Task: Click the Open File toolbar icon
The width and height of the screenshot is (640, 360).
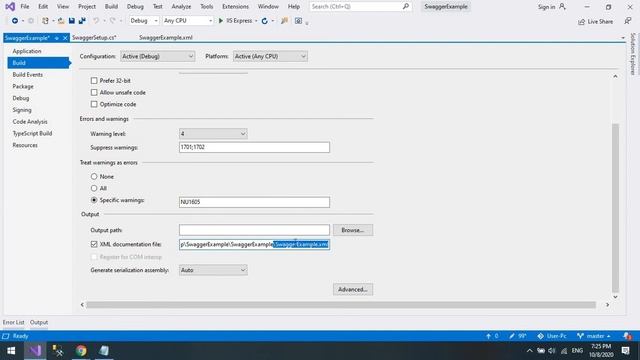Action: (61, 21)
